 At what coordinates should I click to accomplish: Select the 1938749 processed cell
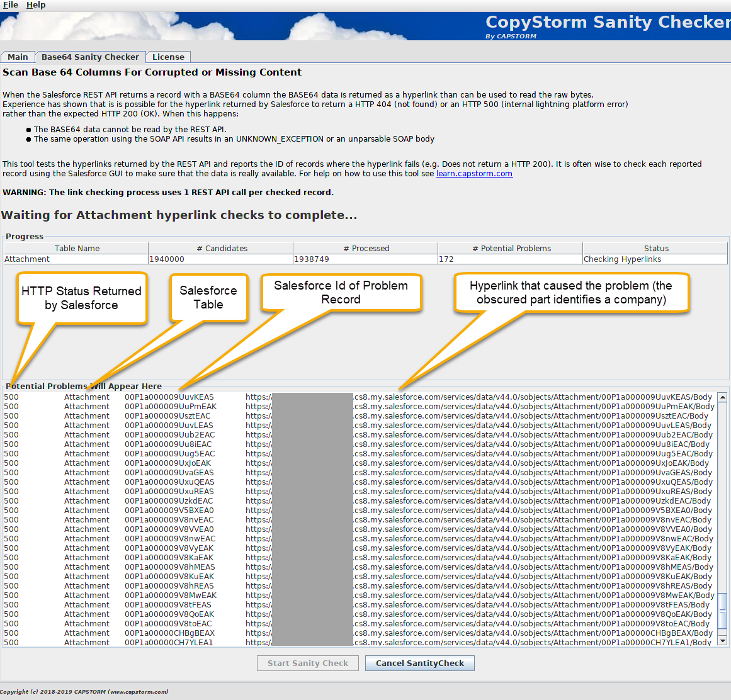click(x=365, y=259)
